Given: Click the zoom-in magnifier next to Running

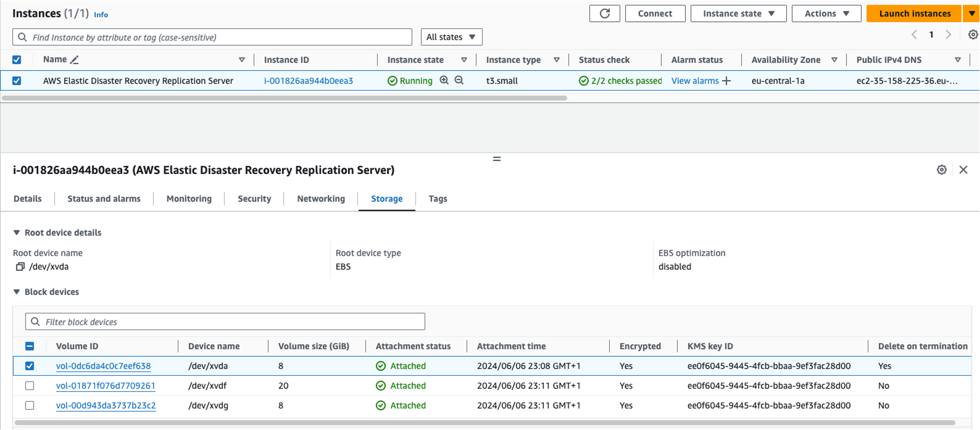Looking at the screenshot, I should (444, 80).
